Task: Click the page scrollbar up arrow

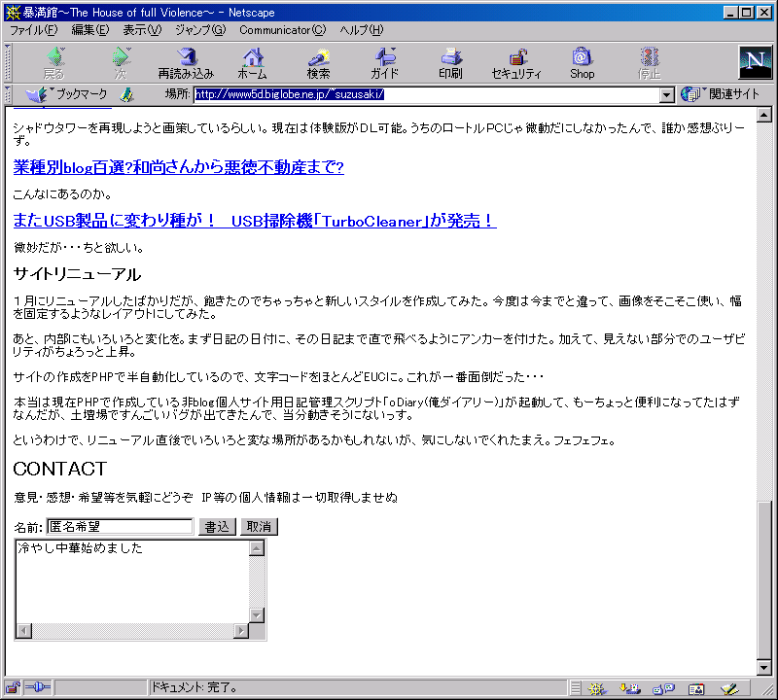Action: [x=764, y=115]
